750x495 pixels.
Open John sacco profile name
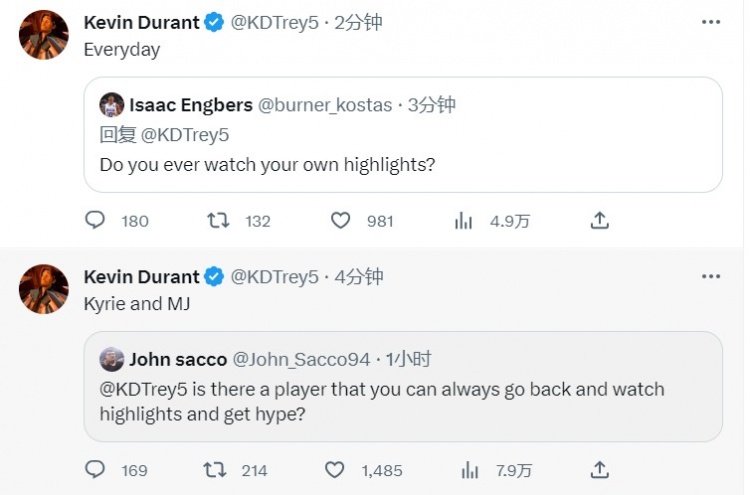(x=178, y=359)
